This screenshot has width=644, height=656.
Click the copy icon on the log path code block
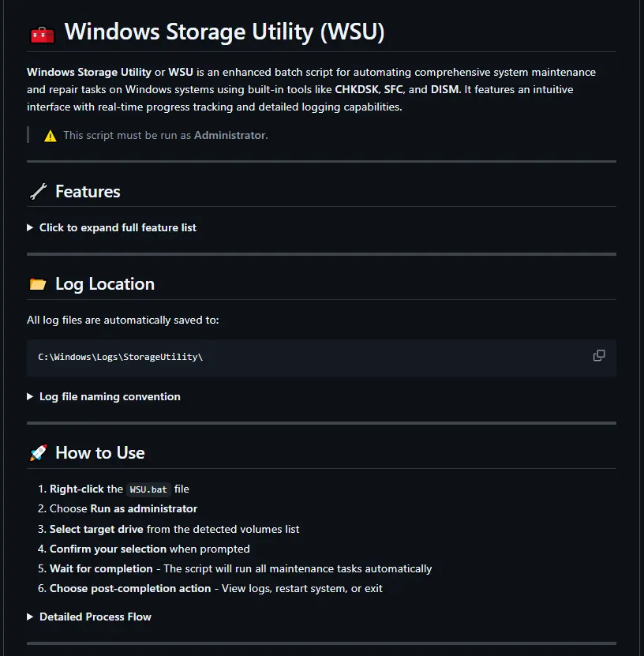coord(598,356)
